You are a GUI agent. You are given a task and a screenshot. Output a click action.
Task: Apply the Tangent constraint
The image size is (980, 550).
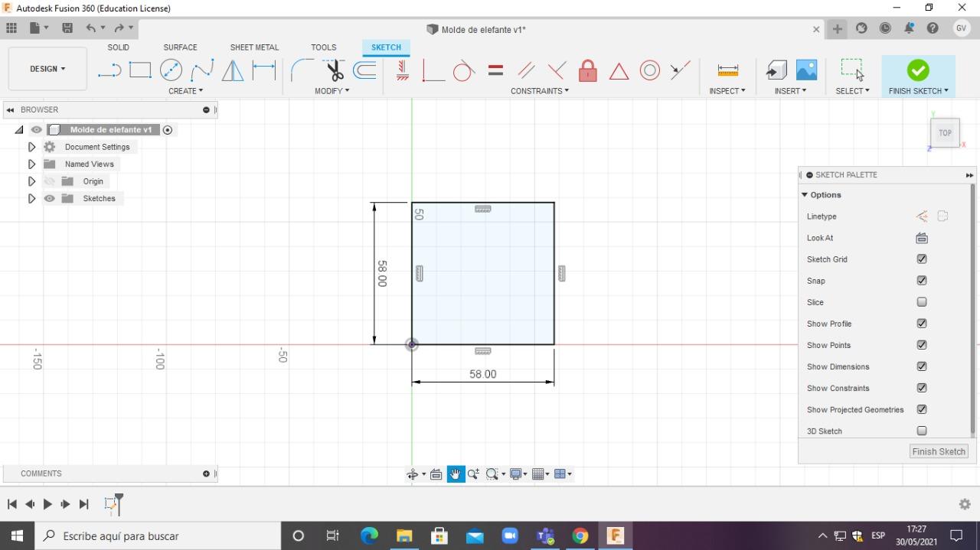[x=464, y=70]
